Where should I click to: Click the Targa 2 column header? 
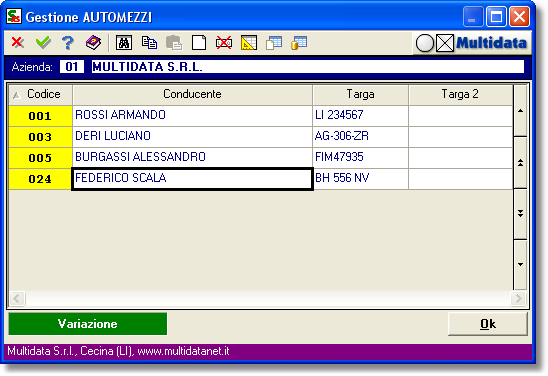coord(460,94)
